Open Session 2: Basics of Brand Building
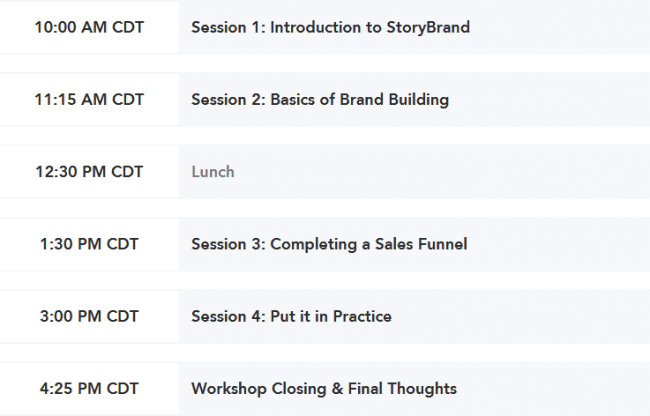 (320, 100)
